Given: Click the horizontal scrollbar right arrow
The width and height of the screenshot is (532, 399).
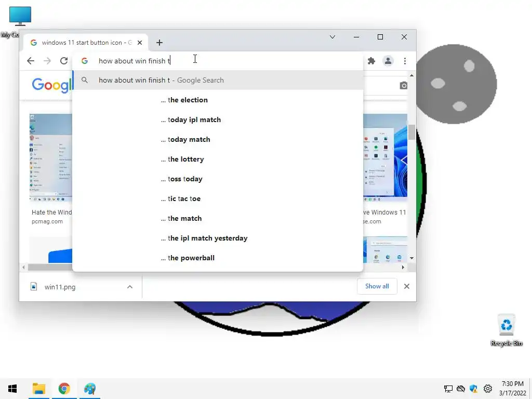Looking at the screenshot, I should 403,268.
